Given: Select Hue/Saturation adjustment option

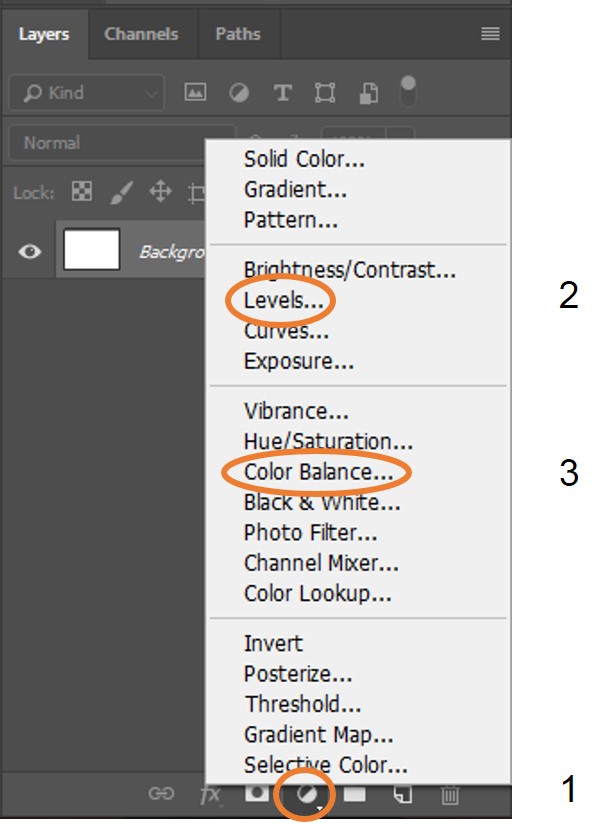Looking at the screenshot, I should coord(328,441).
